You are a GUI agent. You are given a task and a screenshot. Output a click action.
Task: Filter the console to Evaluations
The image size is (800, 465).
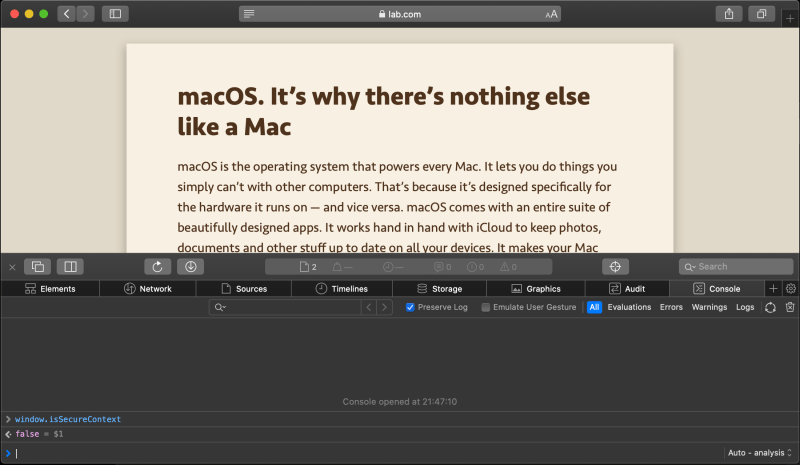pyautogui.click(x=629, y=307)
